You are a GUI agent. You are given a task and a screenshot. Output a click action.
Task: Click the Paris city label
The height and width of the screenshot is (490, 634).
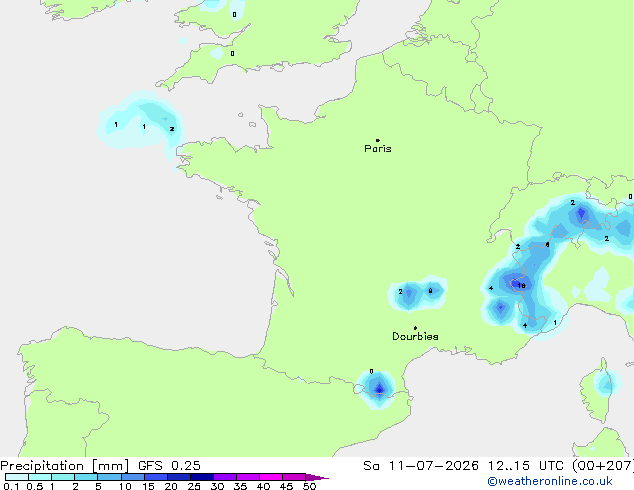[378, 149]
